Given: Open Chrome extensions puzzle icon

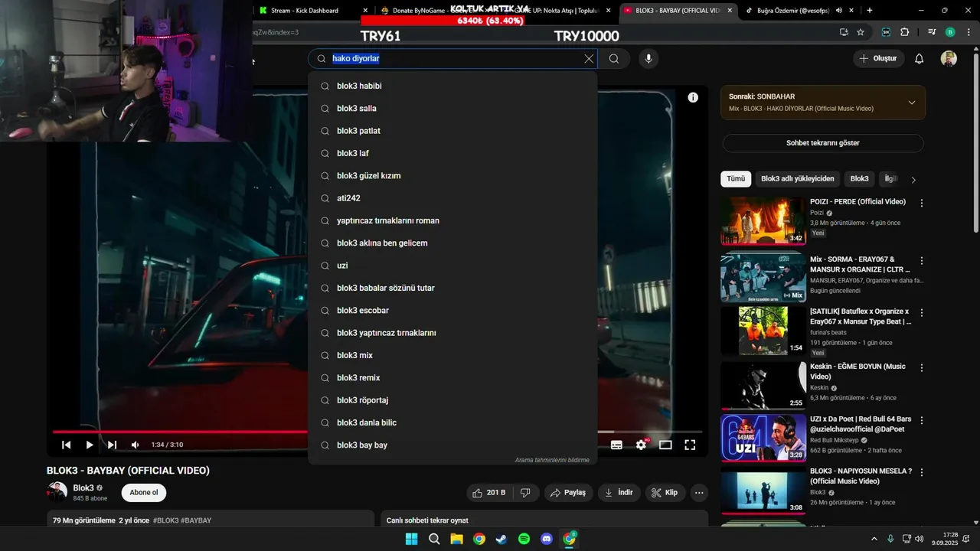Looking at the screenshot, I should (x=905, y=32).
